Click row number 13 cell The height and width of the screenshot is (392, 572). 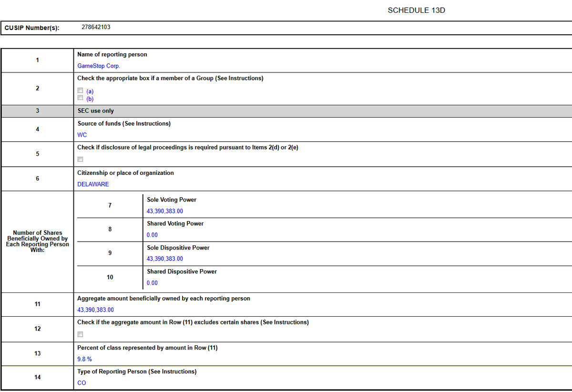point(37,353)
